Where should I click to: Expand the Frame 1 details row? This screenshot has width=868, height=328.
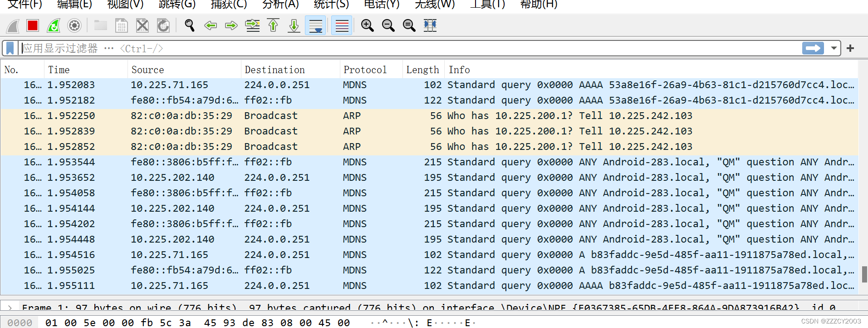point(10,308)
